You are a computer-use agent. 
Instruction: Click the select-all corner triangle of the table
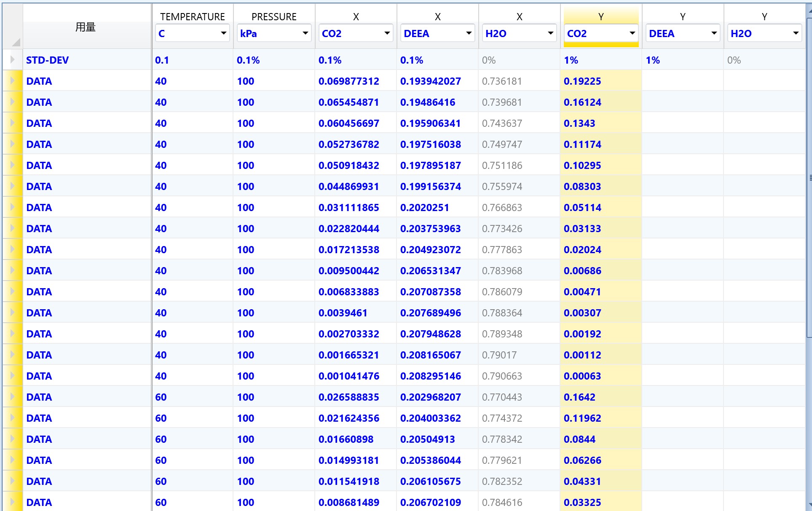coord(16,42)
